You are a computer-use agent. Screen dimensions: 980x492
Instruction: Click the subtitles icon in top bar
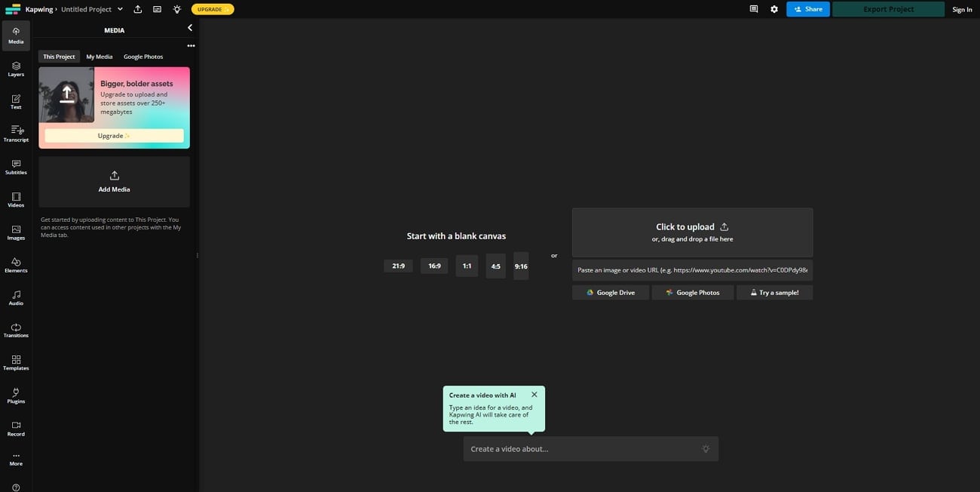(x=157, y=9)
